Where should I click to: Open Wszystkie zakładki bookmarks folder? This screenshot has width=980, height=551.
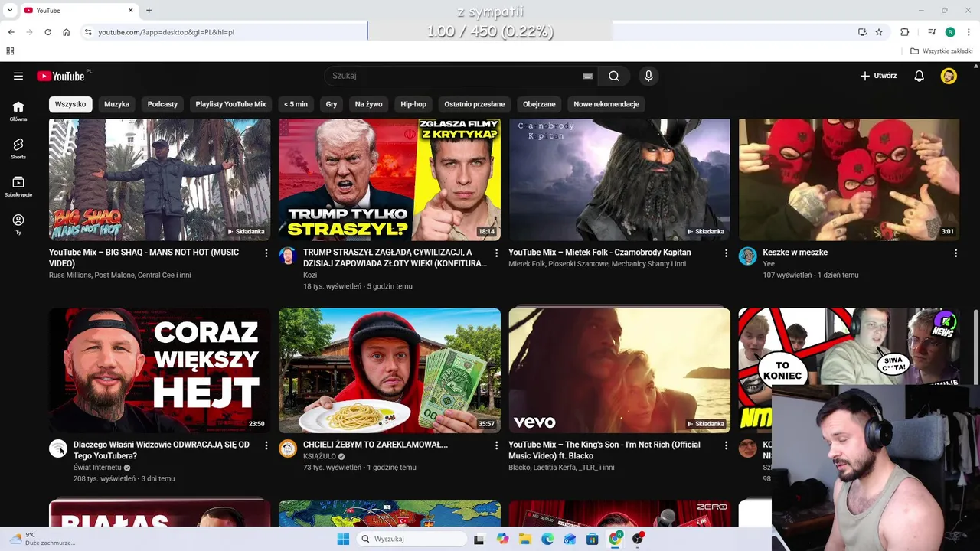[942, 51]
